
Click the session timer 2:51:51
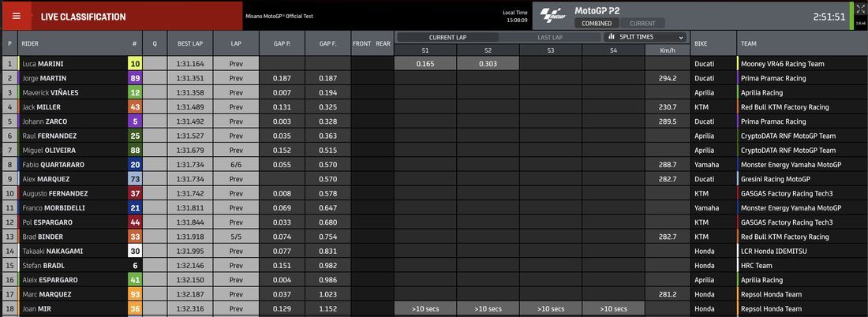829,17
